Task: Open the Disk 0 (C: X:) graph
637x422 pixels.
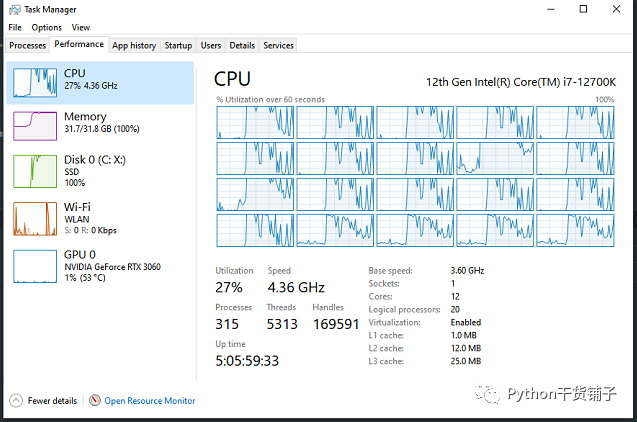Action: [35, 171]
